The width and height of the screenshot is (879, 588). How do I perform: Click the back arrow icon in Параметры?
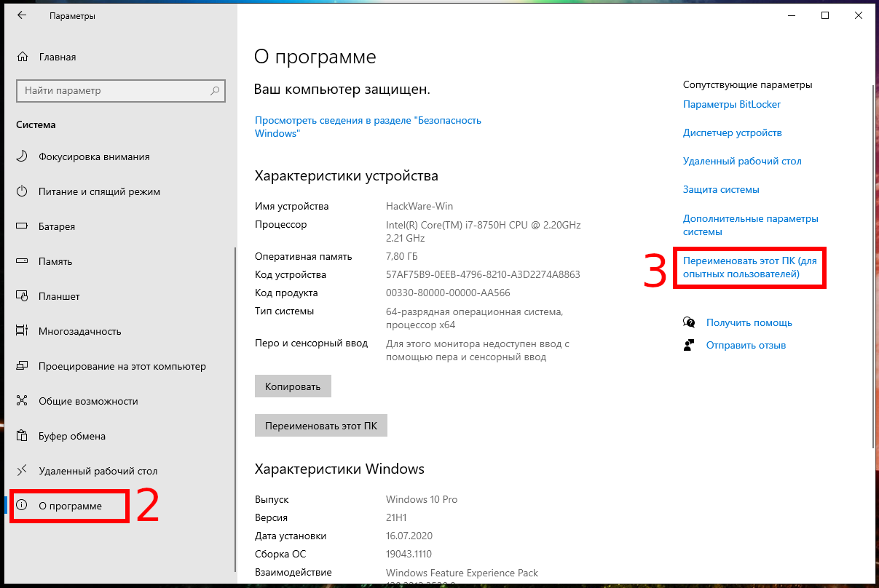click(22, 15)
